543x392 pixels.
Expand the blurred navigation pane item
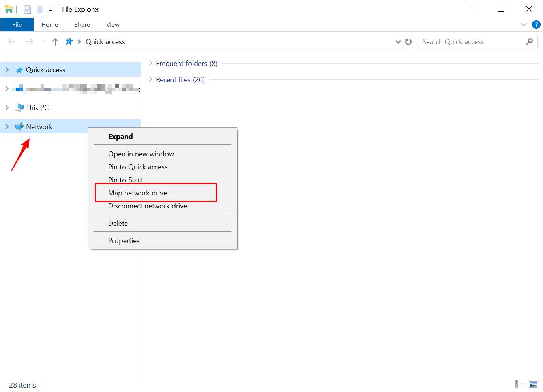click(7, 88)
